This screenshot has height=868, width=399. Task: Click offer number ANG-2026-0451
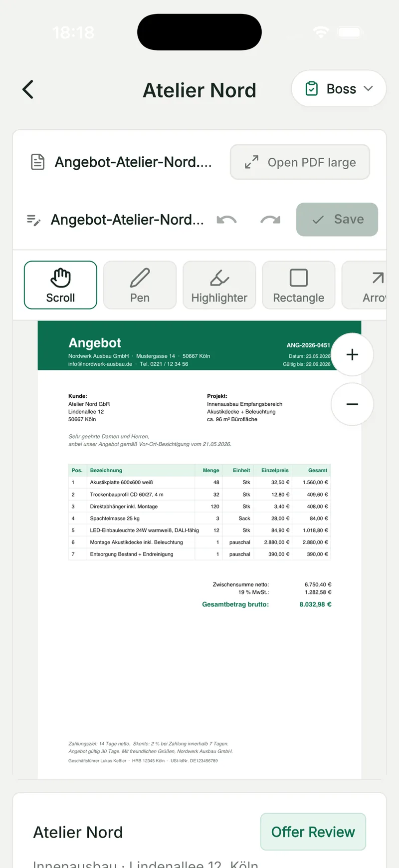[x=308, y=345]
